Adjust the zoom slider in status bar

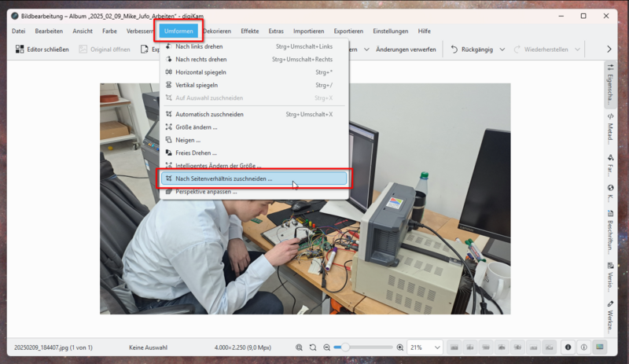tap(363, 347)
